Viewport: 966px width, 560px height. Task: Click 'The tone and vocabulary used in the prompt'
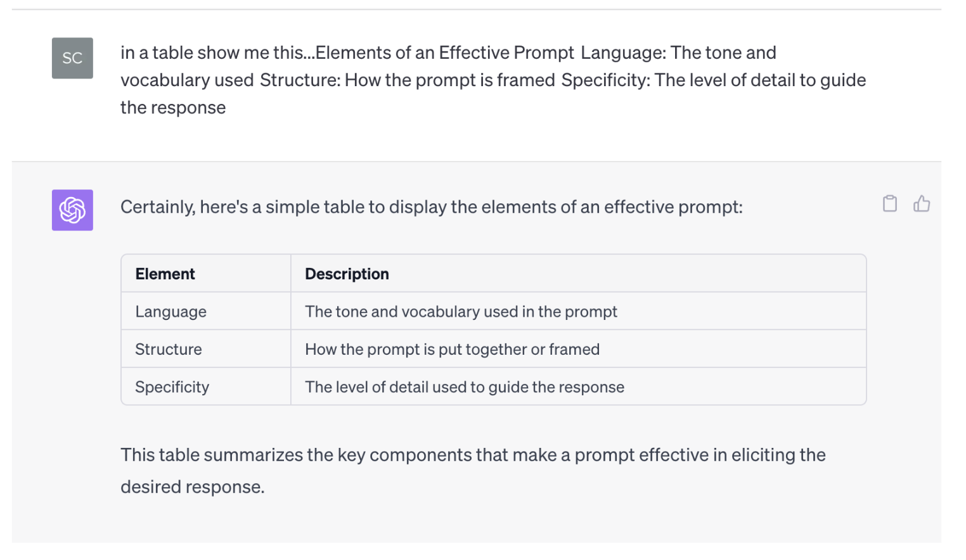(x=461, y=312)
